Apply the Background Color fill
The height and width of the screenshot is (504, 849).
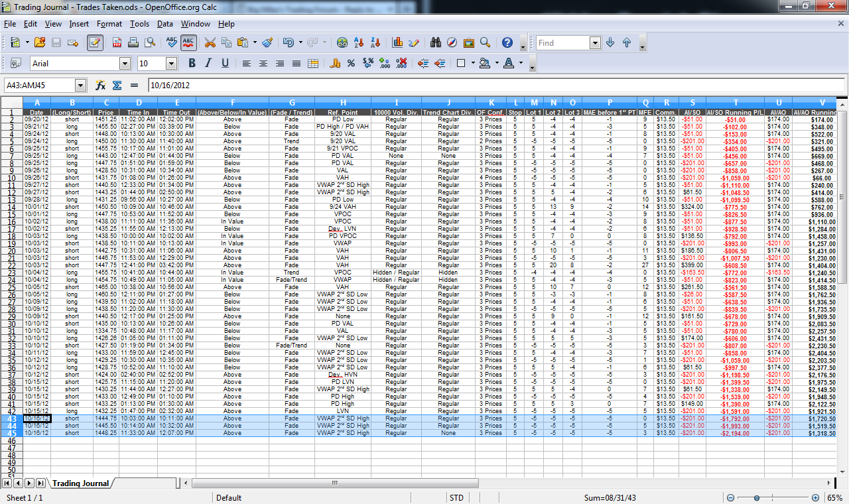(484, 64)
